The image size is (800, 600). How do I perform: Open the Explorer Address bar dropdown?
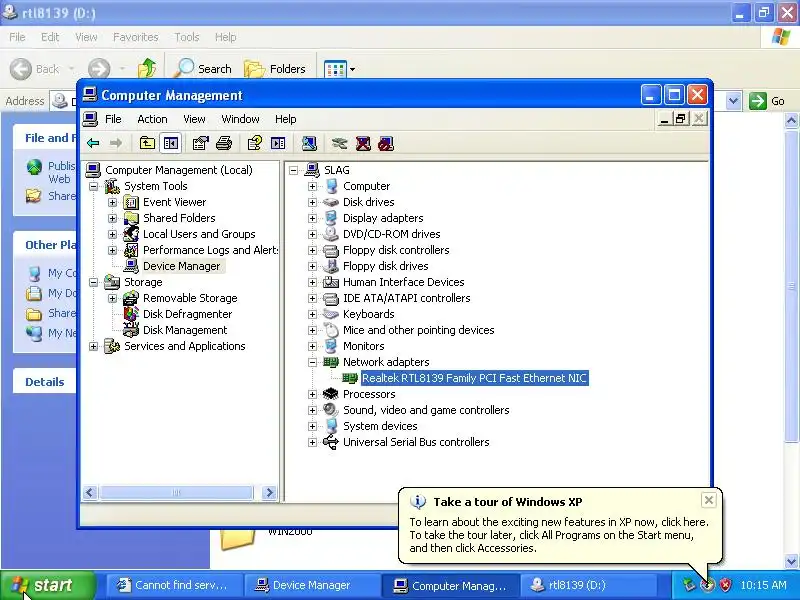(733, 101)
